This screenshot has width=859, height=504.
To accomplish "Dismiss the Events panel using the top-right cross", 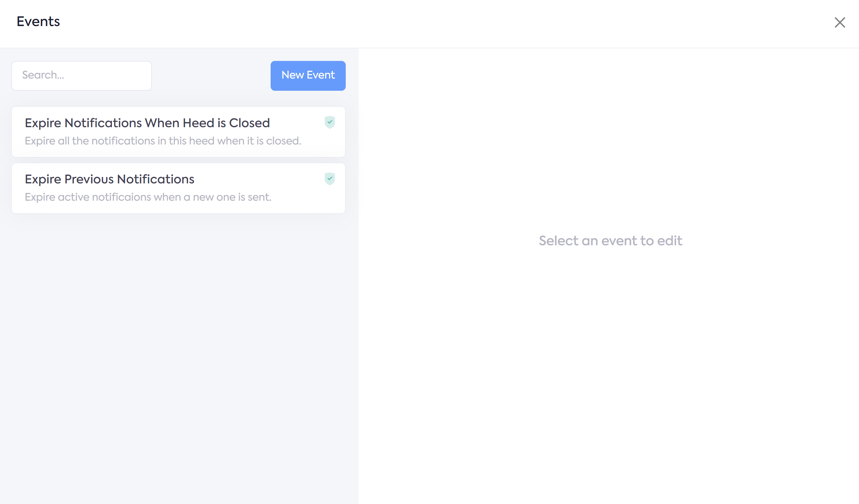I will (840, 23).
